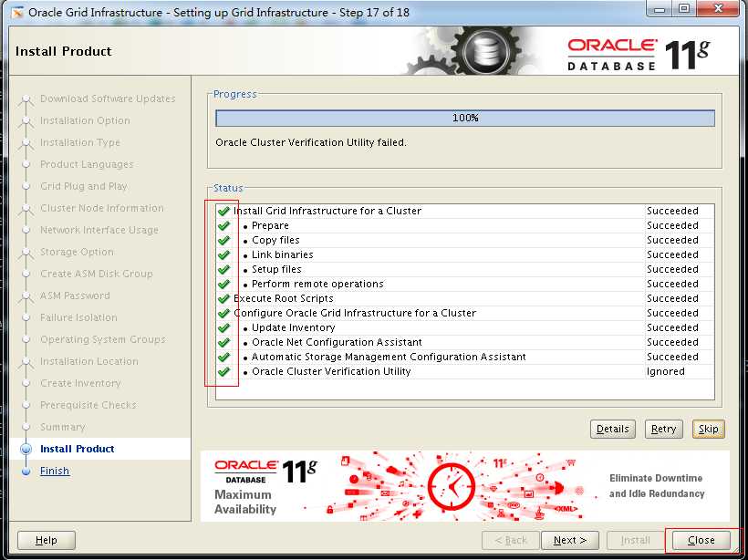Click the Summary step
This screenshot has height=560, width=748.
(x=63, y=427)
